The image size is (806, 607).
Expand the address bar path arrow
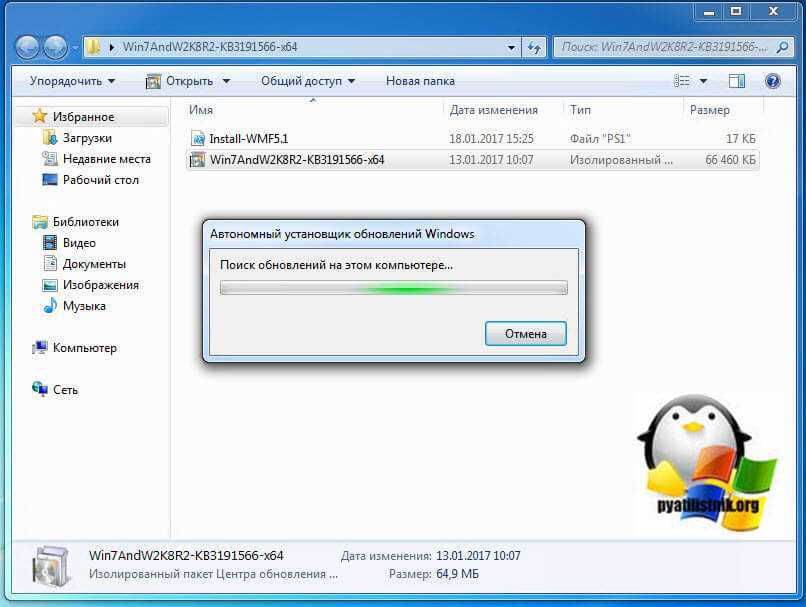(112, 47)
